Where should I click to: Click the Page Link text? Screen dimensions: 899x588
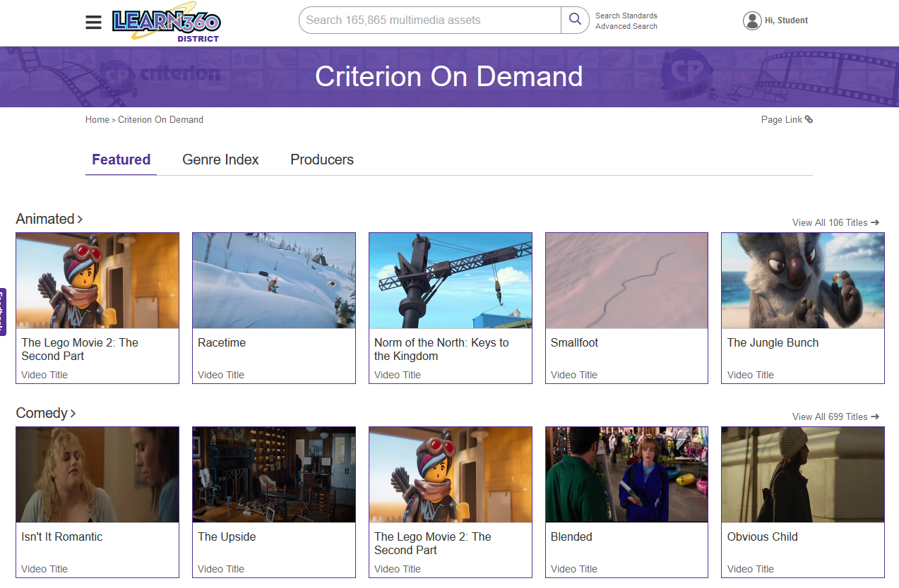point(781,119)
